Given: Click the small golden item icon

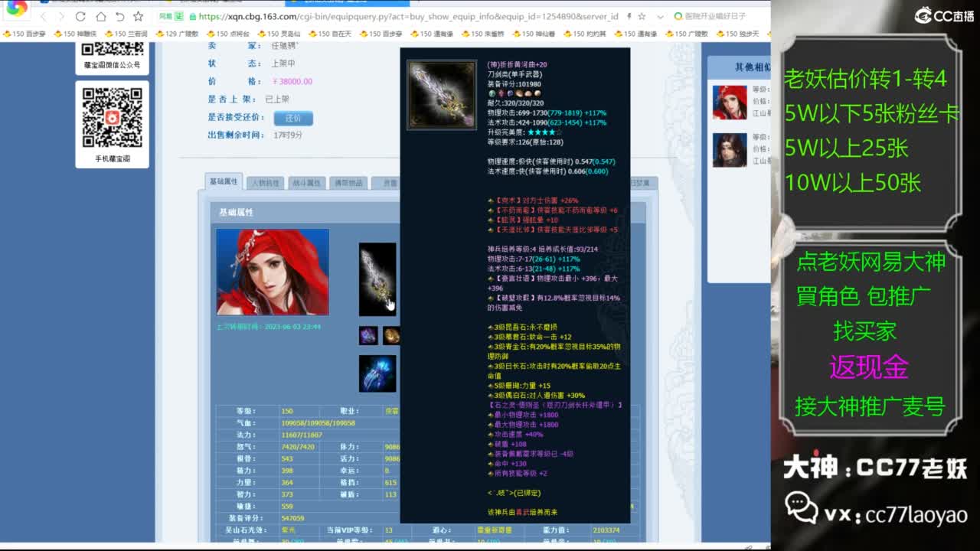Looking at the screenshot, I should click(x=391, y=335).
